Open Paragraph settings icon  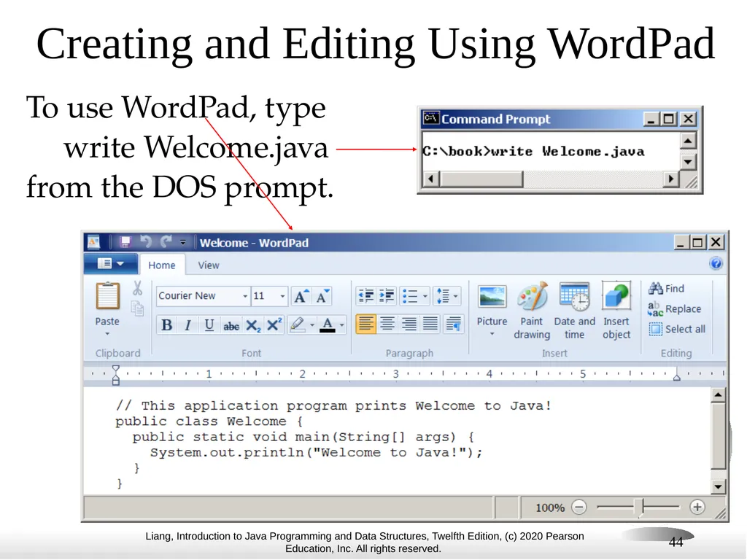(453, 324)
